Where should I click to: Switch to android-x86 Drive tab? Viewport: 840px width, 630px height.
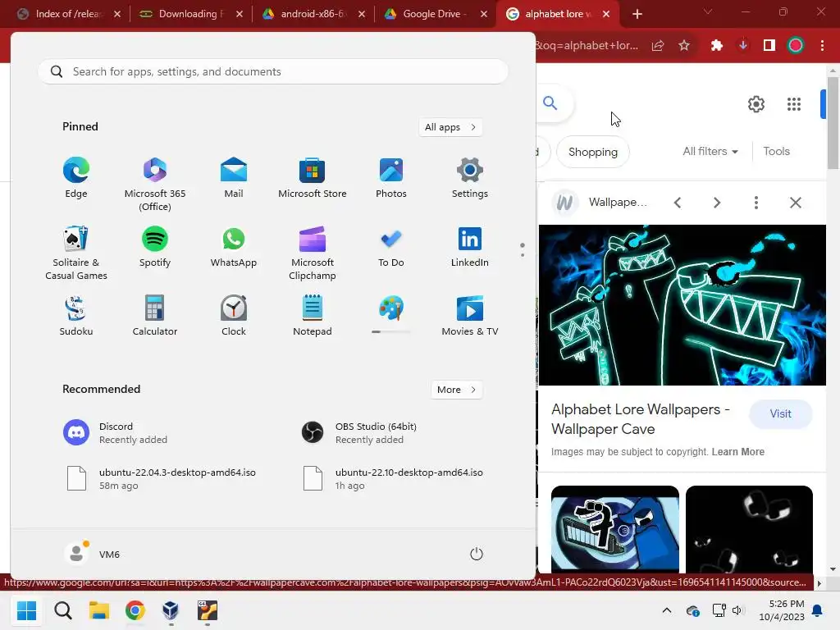[313, 14]
